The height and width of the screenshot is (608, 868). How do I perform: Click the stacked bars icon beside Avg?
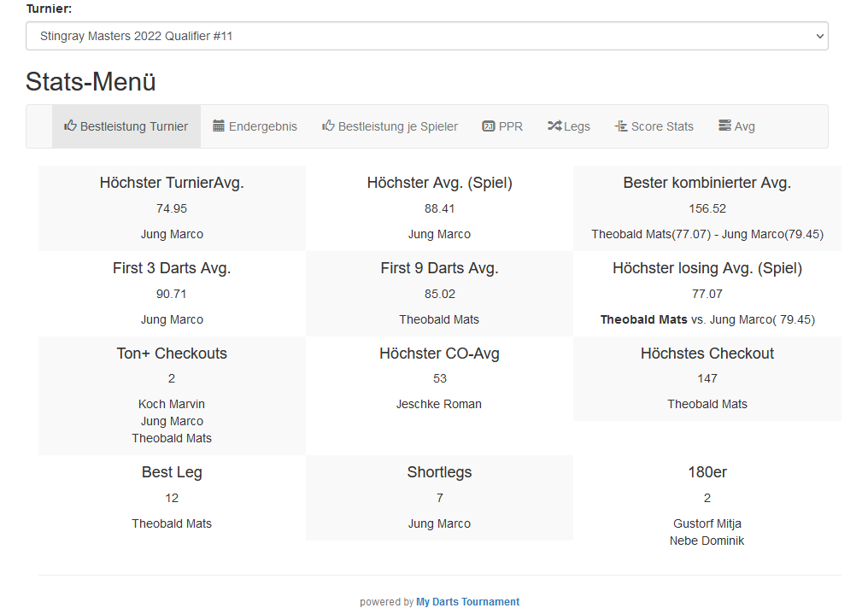tap(724, 126)
